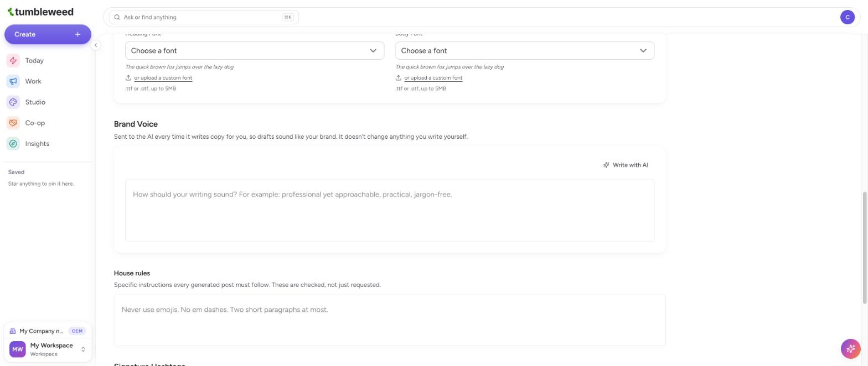Upload a custom body font
Viewport: 868px width, 366px height.
click(x=433, y=78)
